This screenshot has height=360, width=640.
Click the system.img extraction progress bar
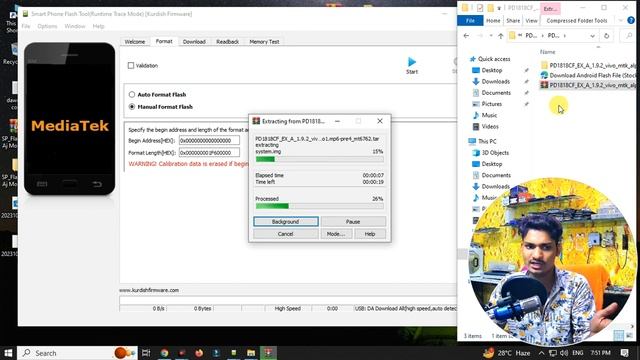coord(320,159)
